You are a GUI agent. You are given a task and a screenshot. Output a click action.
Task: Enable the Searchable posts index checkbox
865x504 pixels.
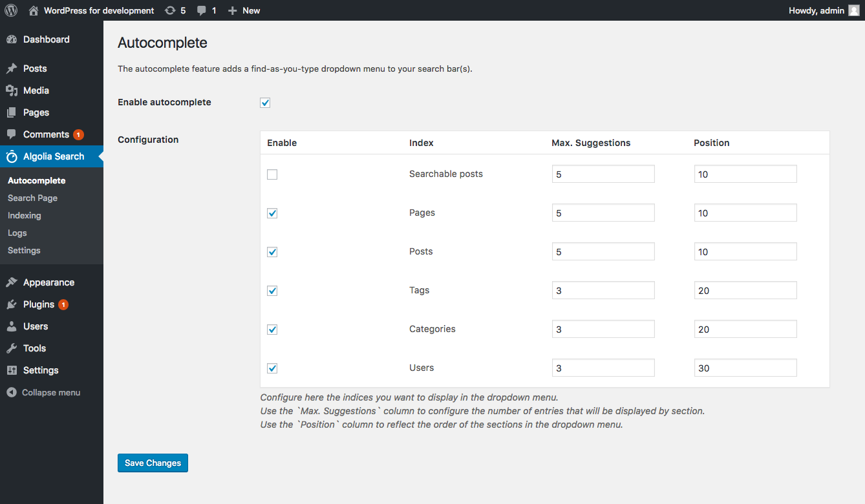pos(272,174)
